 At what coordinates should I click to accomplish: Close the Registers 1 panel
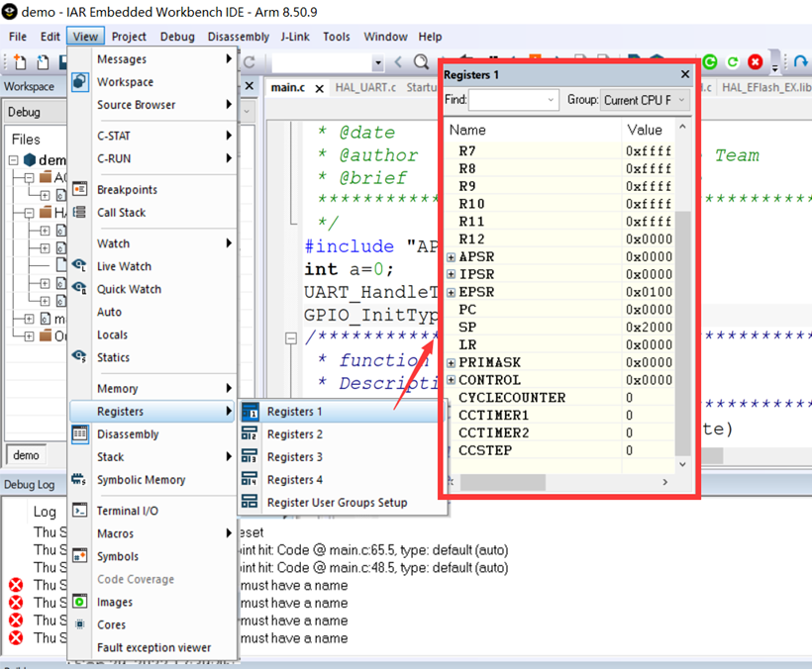tap(685, 74)
